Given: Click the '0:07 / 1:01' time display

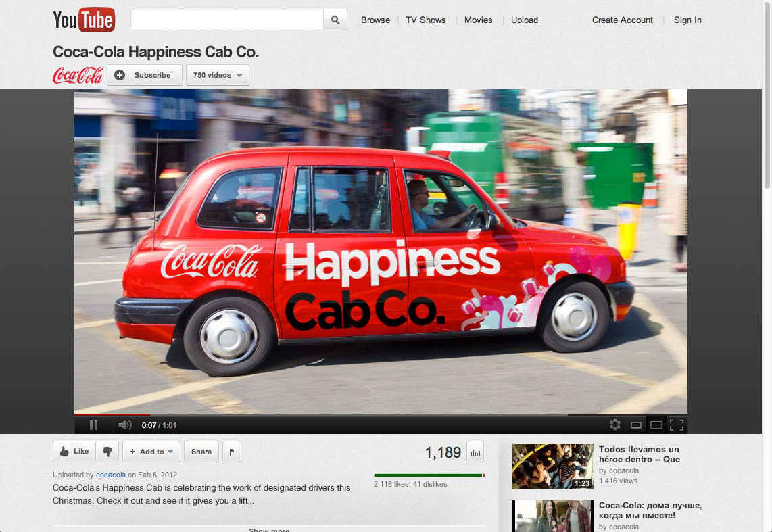Looking at the screenshot, I should click(x=159, y=425).
